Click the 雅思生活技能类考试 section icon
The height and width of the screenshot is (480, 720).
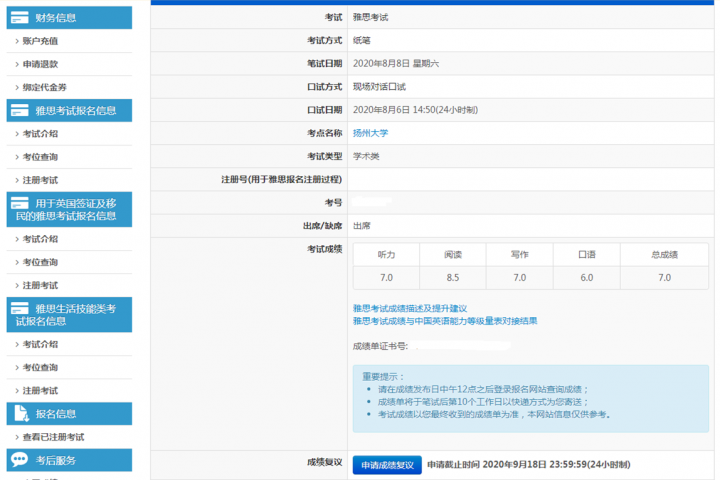pyautogui.click(x=19, y=314)
